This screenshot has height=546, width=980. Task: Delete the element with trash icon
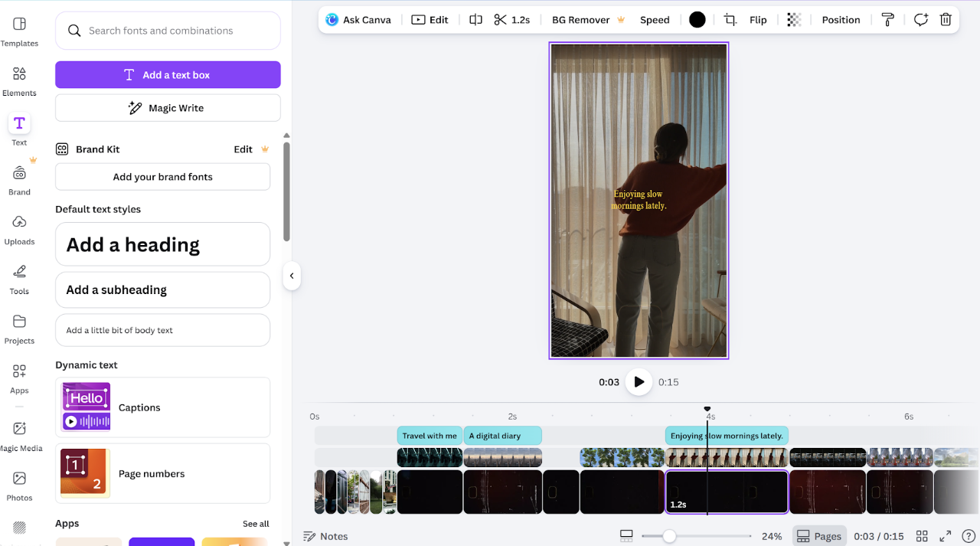click(x=946, y=20)
